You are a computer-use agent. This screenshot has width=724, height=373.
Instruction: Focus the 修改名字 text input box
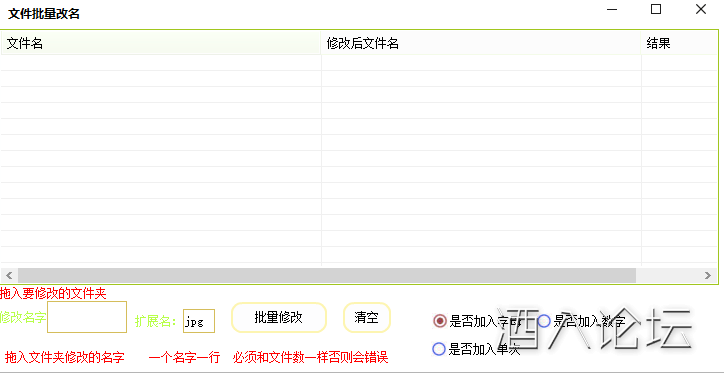[87, 317]
